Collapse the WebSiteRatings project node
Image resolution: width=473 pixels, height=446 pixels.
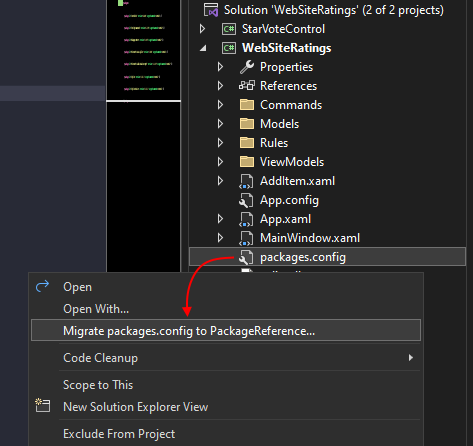point(203,48)
